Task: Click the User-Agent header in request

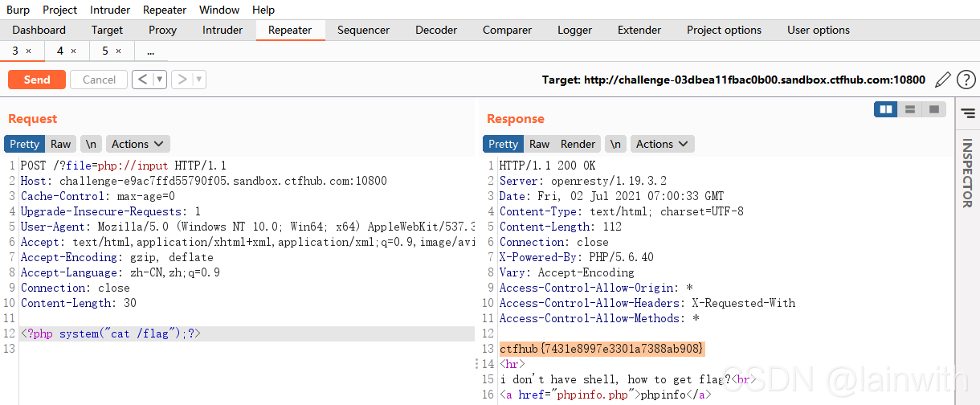Action: 247,227
